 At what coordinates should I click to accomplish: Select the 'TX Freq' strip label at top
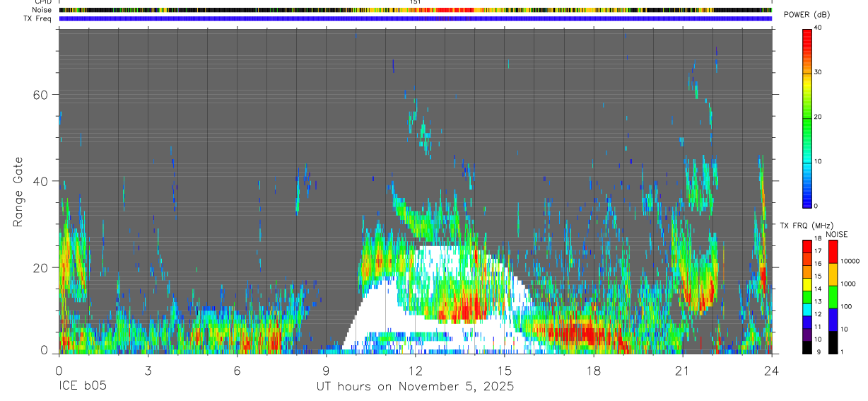(38, 18)
